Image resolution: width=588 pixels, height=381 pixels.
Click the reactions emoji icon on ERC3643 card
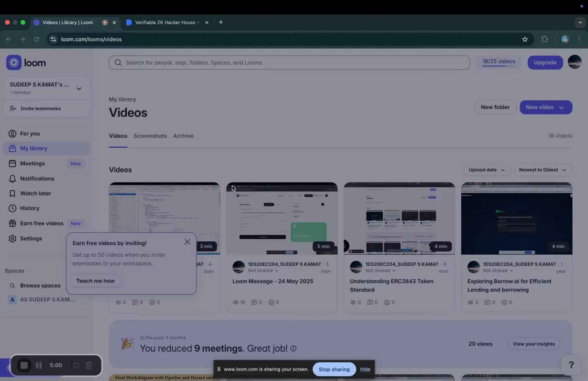coord(387,303)
